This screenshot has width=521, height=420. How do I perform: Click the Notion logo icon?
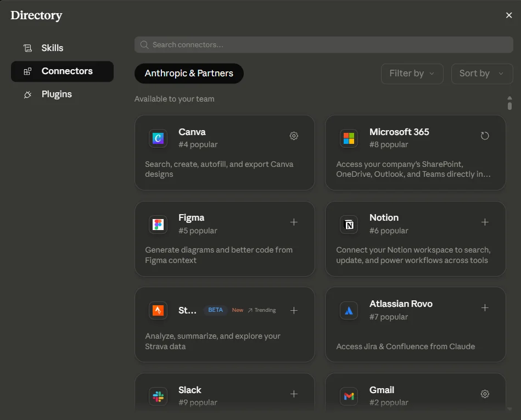[349, 225]
